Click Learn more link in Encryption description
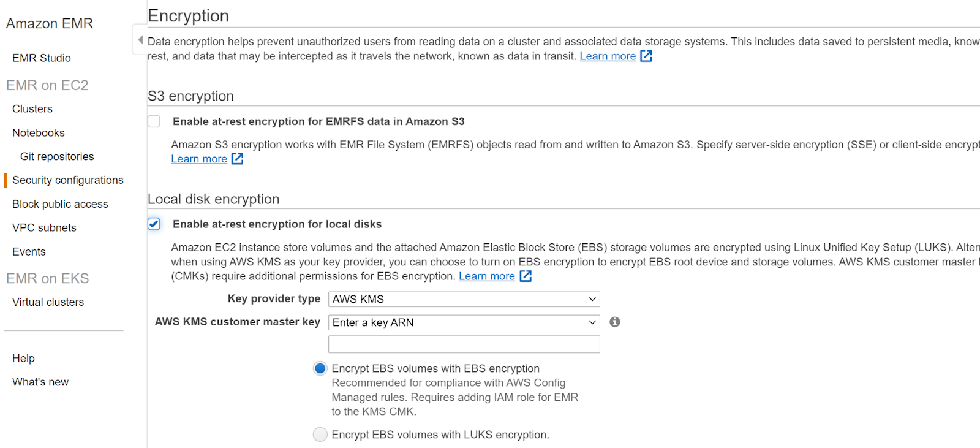This screenshot has height=448, width=980. (x=608, y=56)
